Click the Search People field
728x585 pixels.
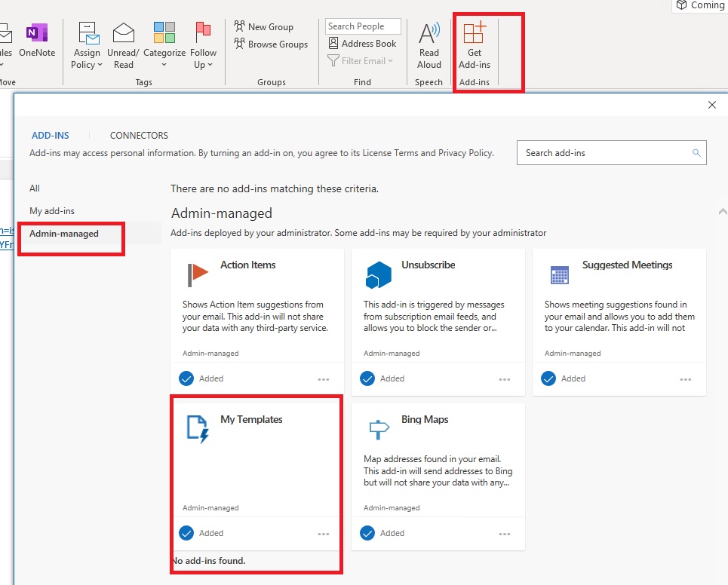[363, 26]
